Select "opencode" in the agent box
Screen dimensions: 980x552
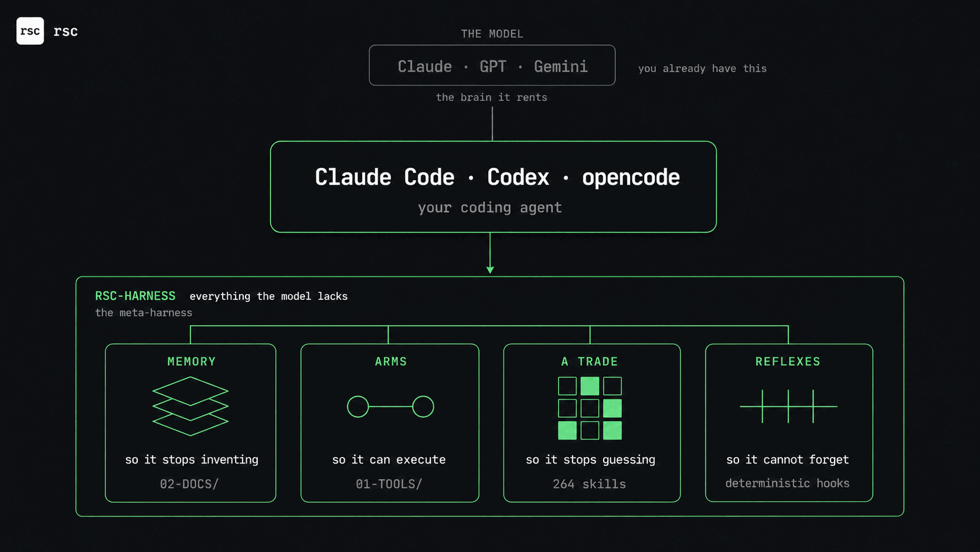click(x=631, y=178)
